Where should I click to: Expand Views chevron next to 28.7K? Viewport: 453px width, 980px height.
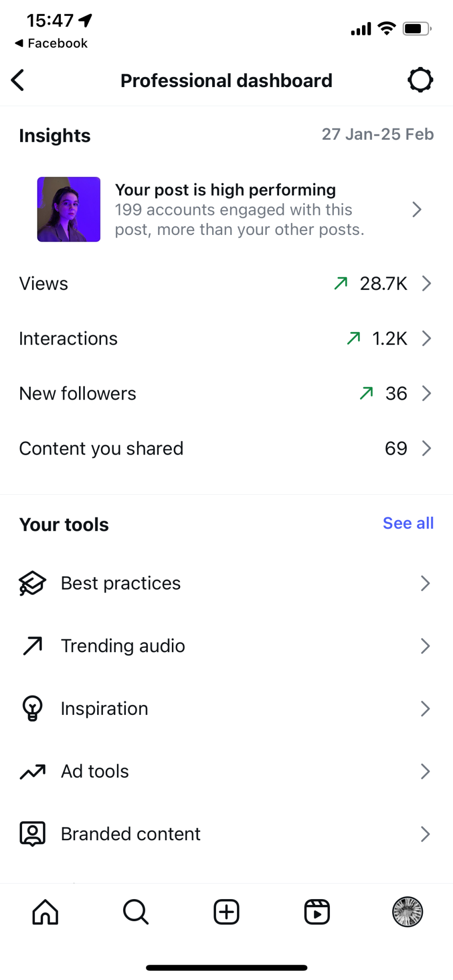tap(427, 283)
